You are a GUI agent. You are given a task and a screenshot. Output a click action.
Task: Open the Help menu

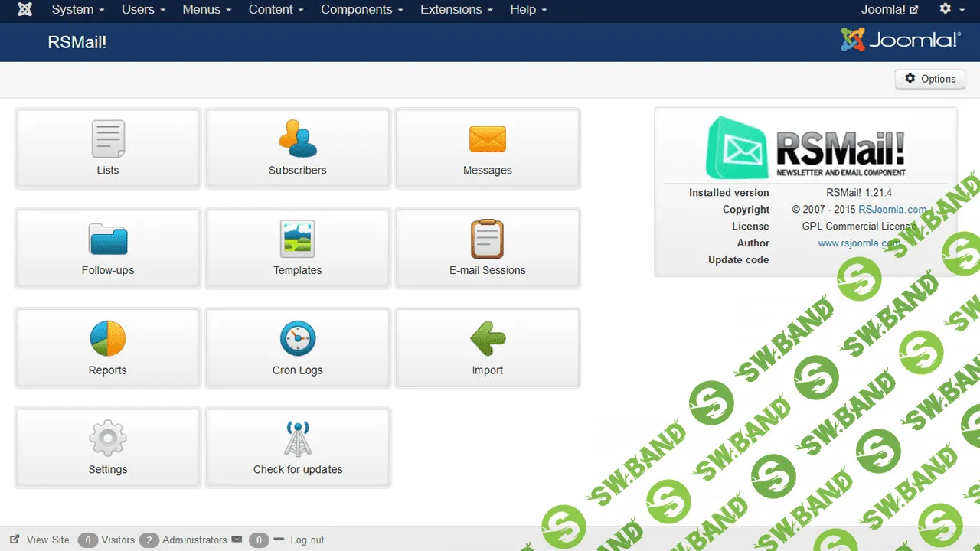click(522, 10)
